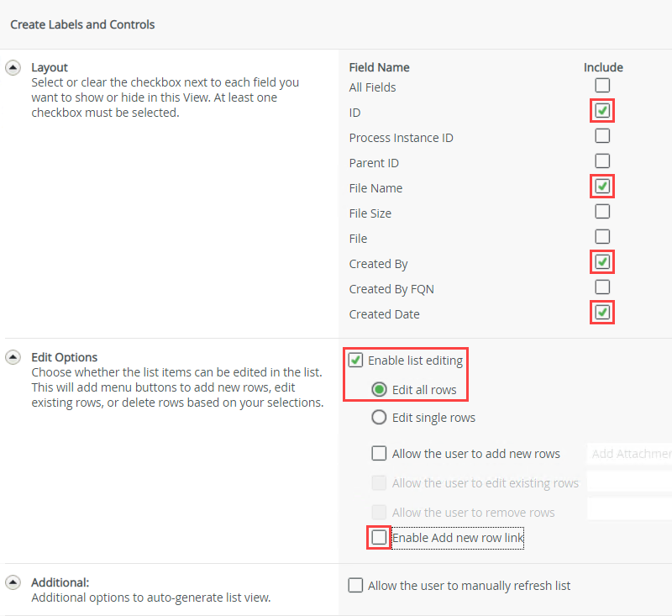
Task: Select the Edit all rows radio button
Action: (379, 390)
